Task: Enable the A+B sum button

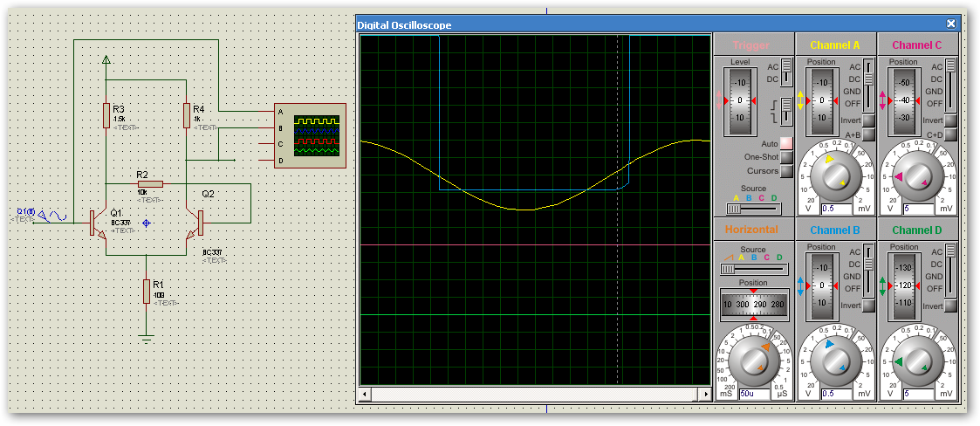Action: (868, 134)
